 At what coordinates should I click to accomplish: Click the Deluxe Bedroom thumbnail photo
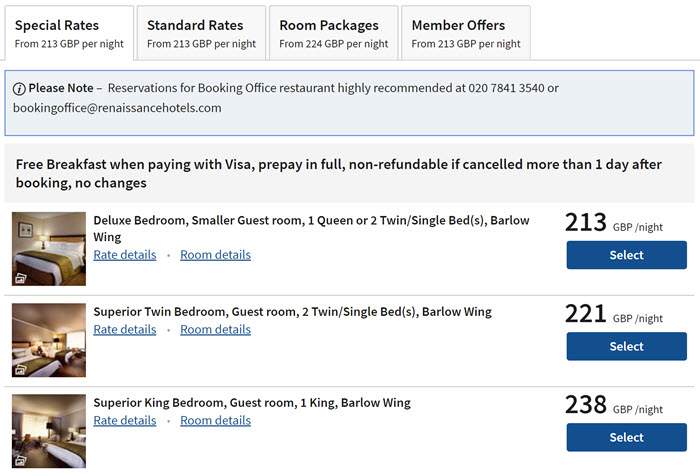[49, 249]
